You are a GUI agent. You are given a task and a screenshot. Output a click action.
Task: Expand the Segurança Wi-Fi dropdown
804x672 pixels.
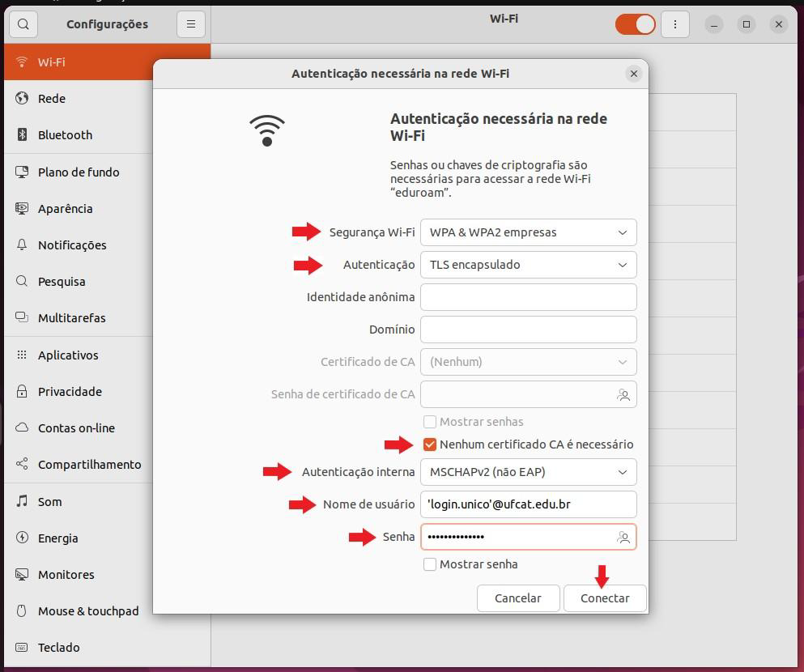click(x=529, y=232)
